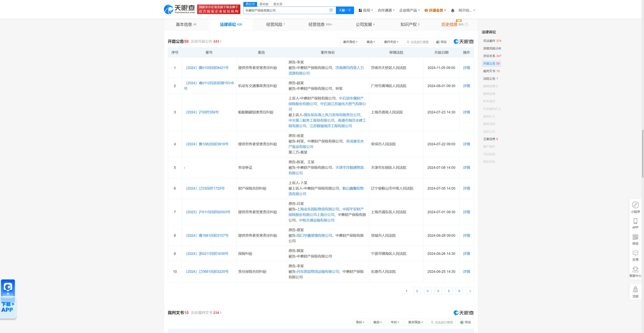This screenshot has height=333, width=644.
Task: Open 历史开庭公告 243 link
Action: click(206, 41)
